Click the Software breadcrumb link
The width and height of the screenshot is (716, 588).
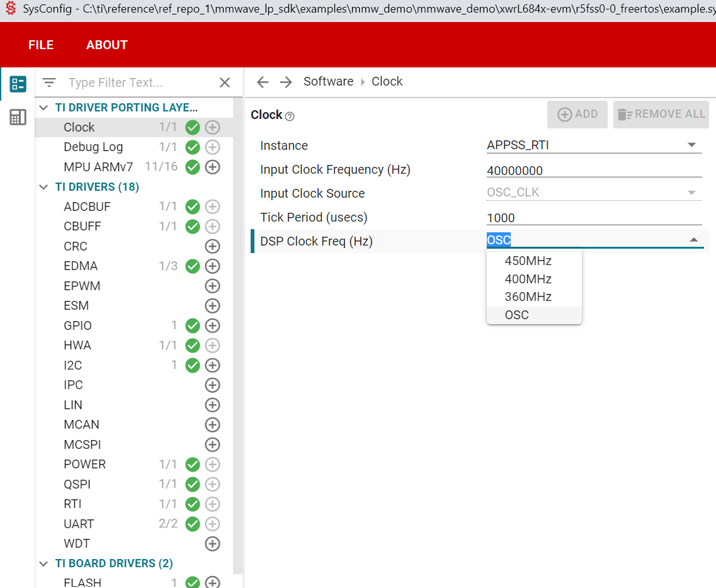328,81
